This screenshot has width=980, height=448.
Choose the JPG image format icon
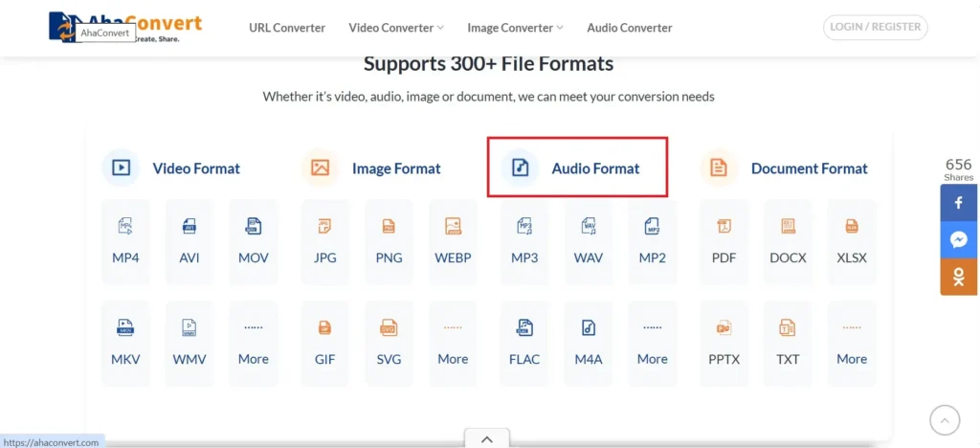[x=324, y=240]
